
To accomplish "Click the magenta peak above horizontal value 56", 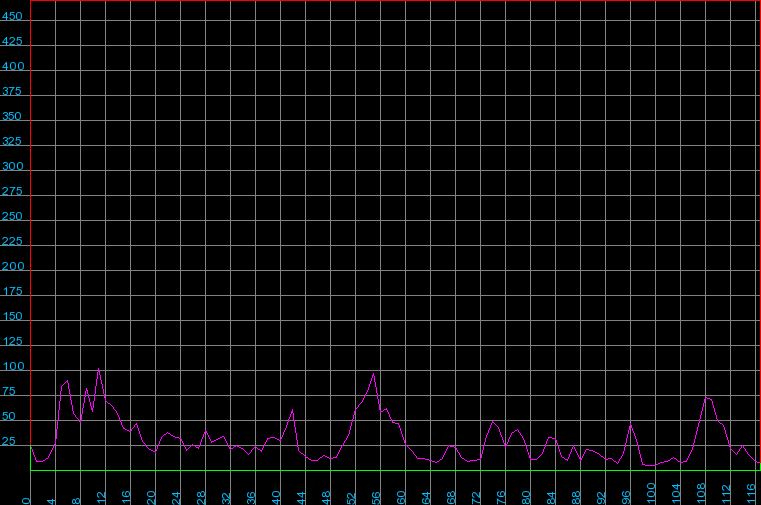I will coord(373,374).
